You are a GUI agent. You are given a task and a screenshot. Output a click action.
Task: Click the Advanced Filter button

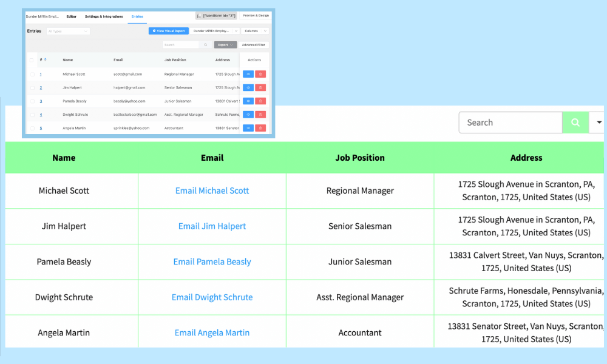coord(254,45)
